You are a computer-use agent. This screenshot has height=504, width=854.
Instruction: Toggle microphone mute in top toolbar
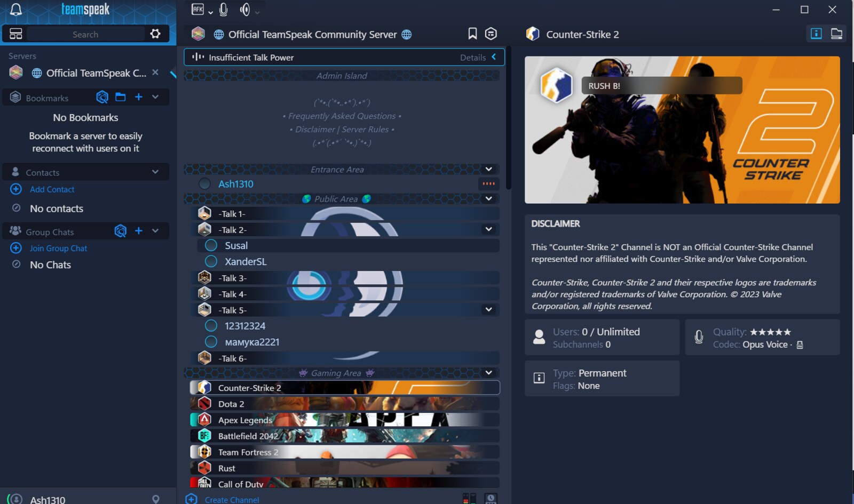224,10
